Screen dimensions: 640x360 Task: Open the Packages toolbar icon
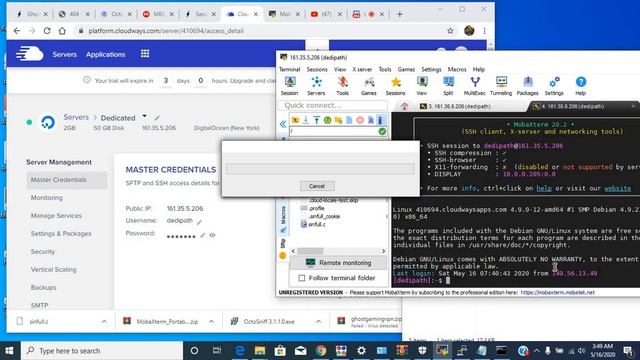pyautogui.click(x=528, y=86)
